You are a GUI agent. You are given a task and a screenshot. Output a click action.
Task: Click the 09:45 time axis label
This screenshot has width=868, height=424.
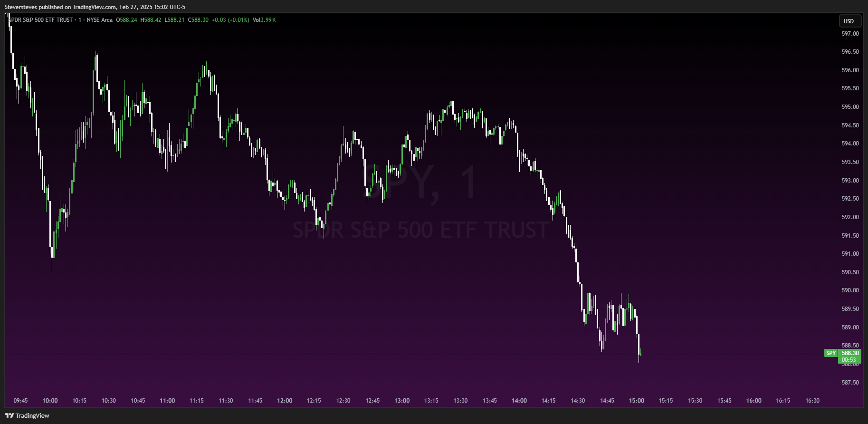tap(20, 401)
